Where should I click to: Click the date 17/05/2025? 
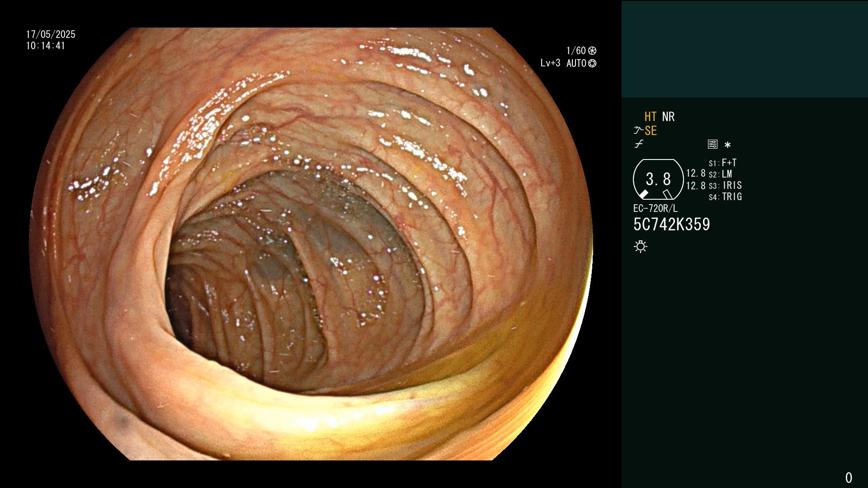51,34
